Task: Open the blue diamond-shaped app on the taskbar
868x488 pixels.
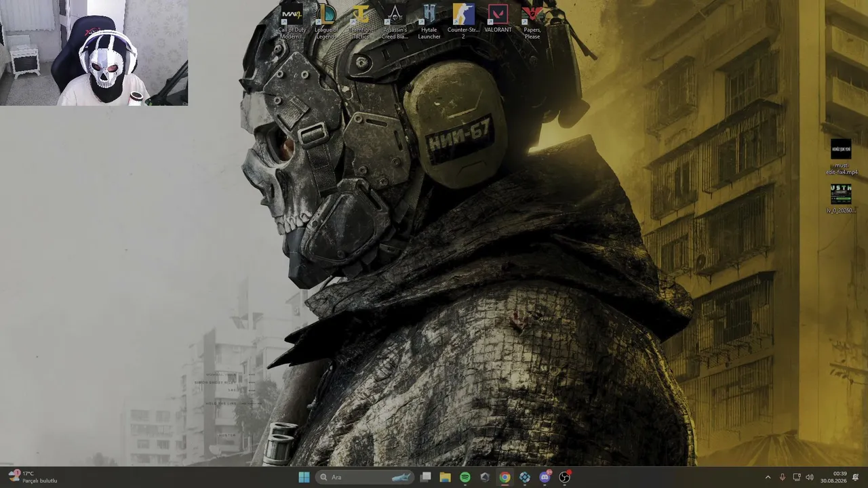Action: coord(525,477)
